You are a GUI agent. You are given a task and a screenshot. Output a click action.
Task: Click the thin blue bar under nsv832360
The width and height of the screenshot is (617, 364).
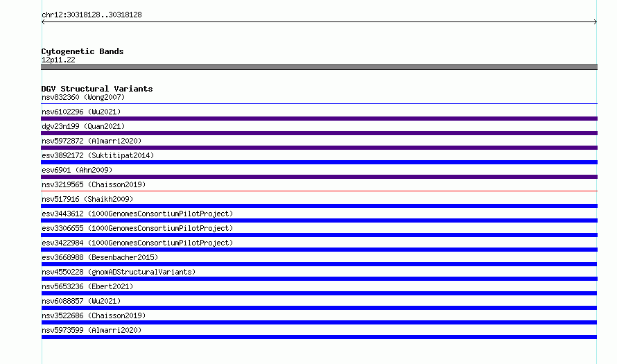(319, 104)
